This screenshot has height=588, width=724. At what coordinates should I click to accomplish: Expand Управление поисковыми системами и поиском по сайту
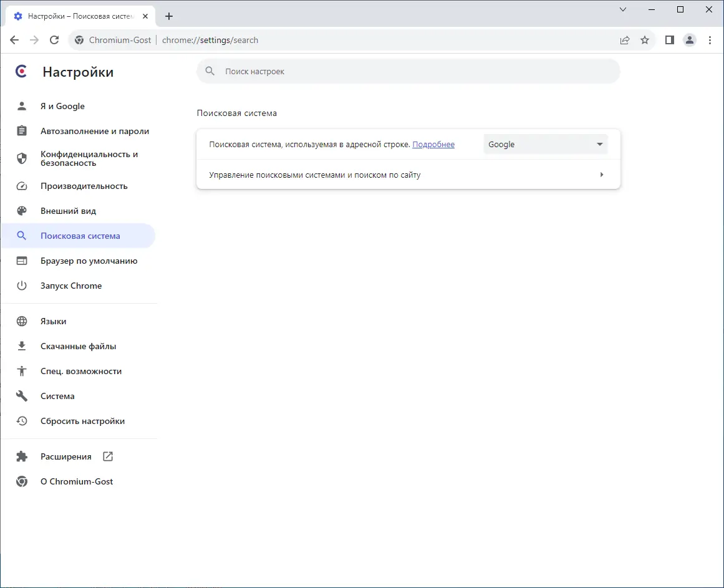pos(408,175)
